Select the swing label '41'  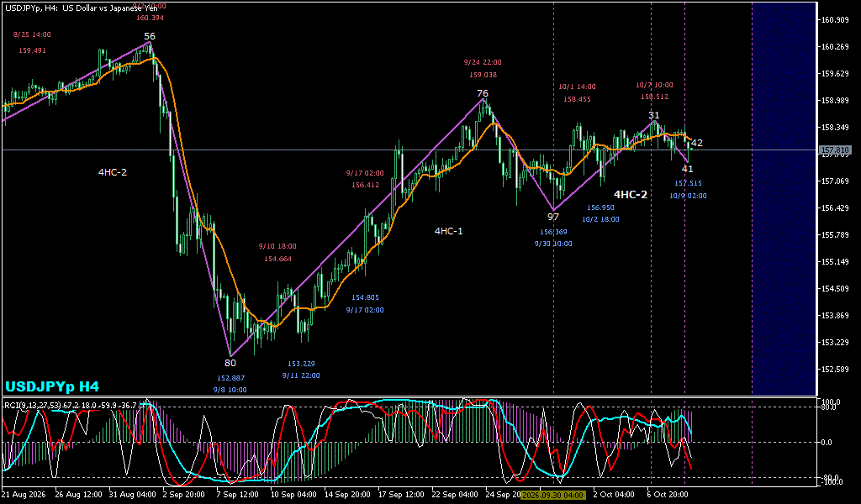point(687,169)
